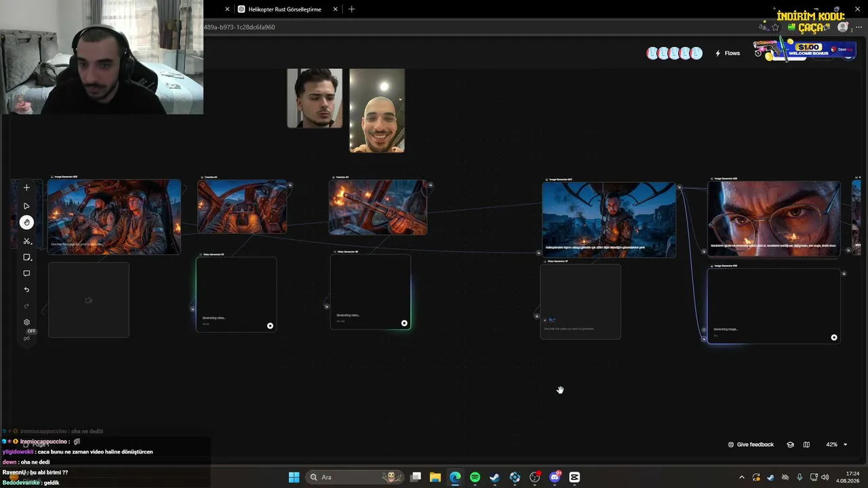Stop the Video Generator #6 generation
This screenshot has height=488, width=868.
click(x=404, y=323)
